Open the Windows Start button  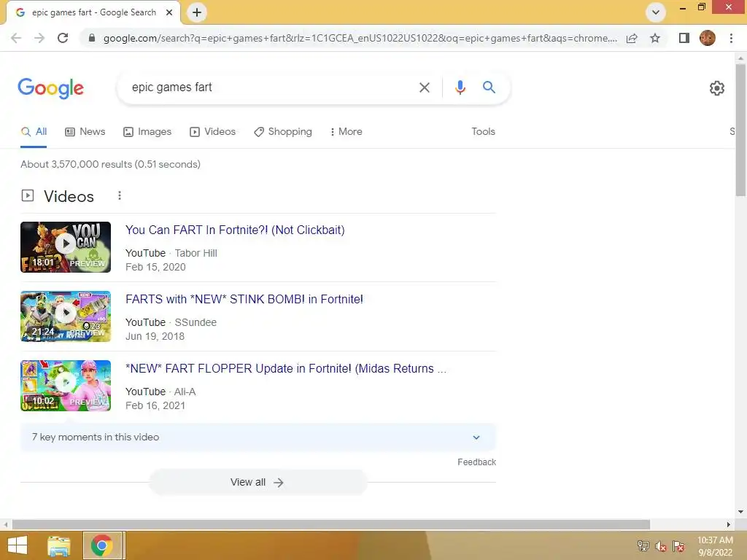tap(18, 545)
